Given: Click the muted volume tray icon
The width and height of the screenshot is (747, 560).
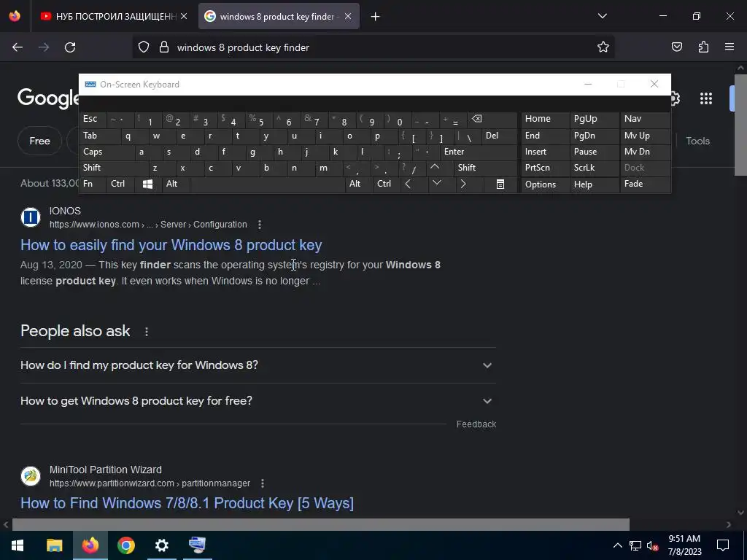Looking at the screenshot, I should click(653, 545).
